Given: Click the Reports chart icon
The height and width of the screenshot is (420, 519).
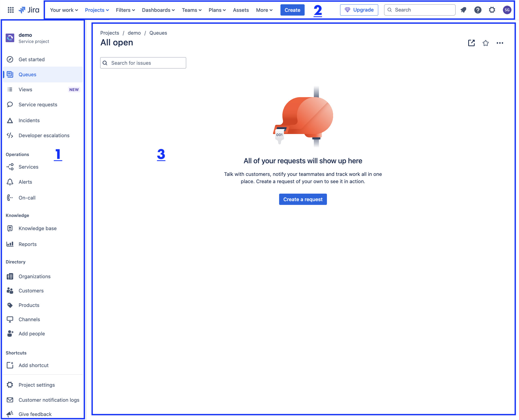Looking at the screenshot, I should click(x=10, y=244).
